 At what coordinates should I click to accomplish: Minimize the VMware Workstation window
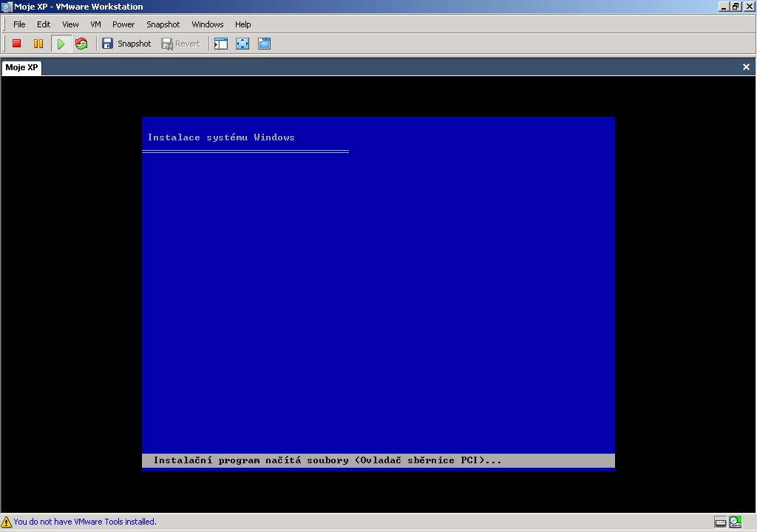point(723,7)
